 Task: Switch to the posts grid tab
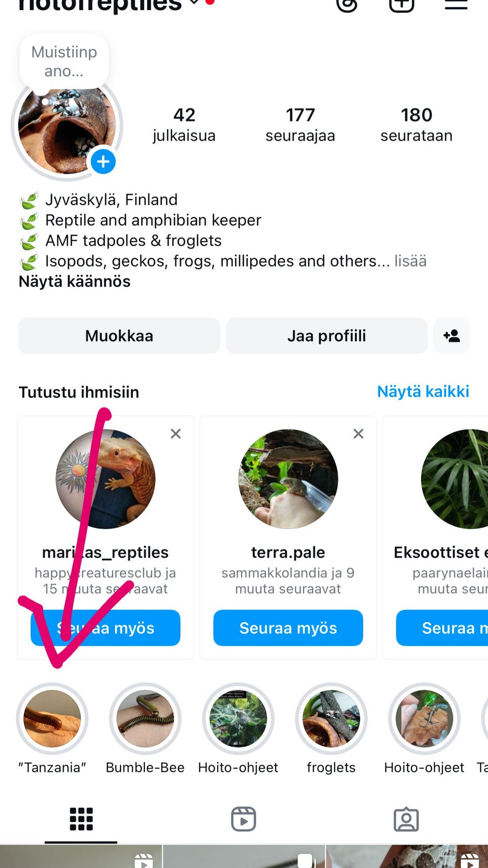click(81, 819)
